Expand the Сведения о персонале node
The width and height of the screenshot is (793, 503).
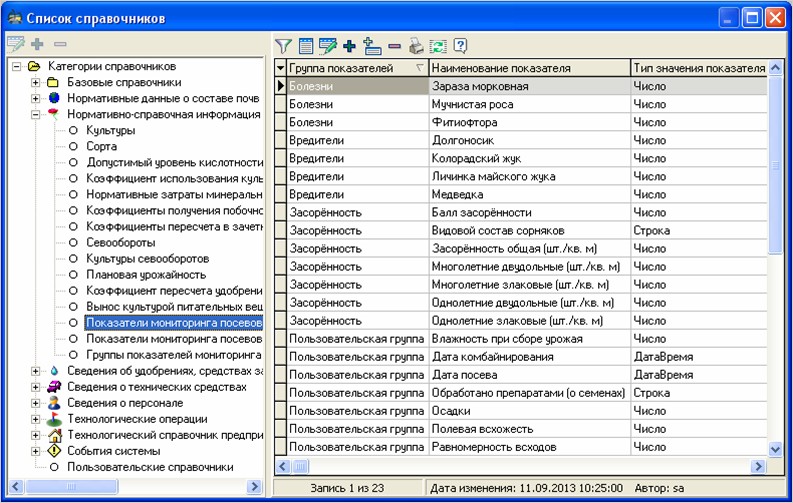pyautogui.click(x=36, y=403)
